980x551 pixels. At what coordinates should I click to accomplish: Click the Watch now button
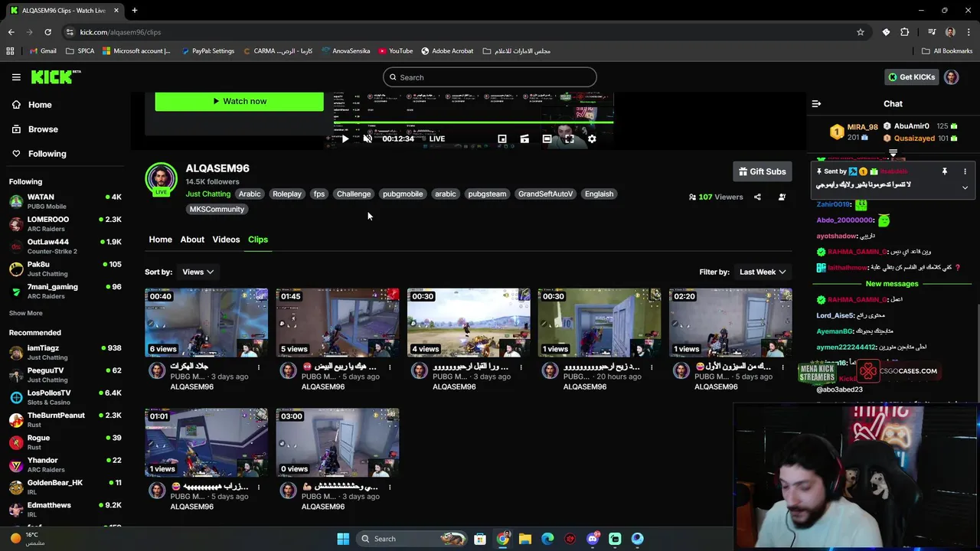(239, 101)
